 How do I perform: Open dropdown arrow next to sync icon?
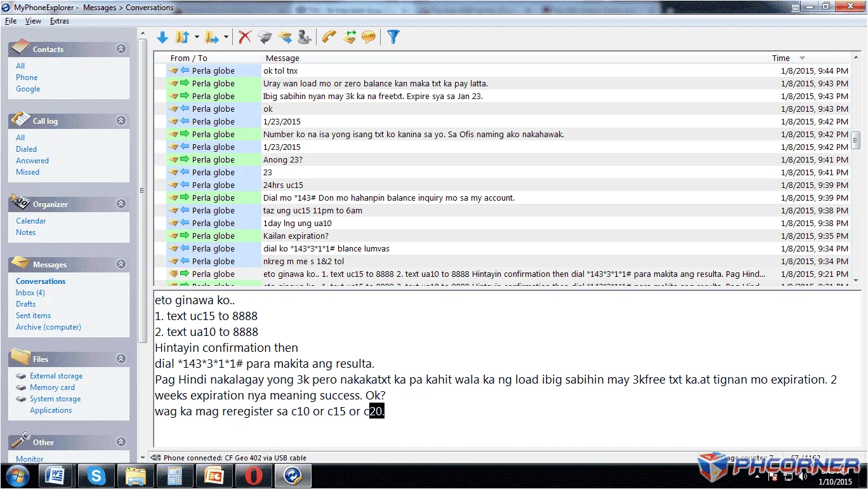coord(197,37)
